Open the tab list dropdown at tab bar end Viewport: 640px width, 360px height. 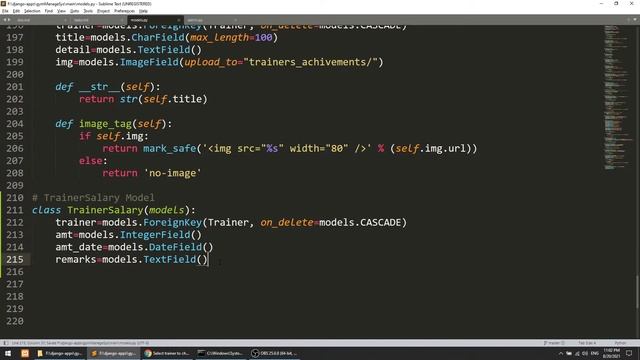(x=635, y=20)
